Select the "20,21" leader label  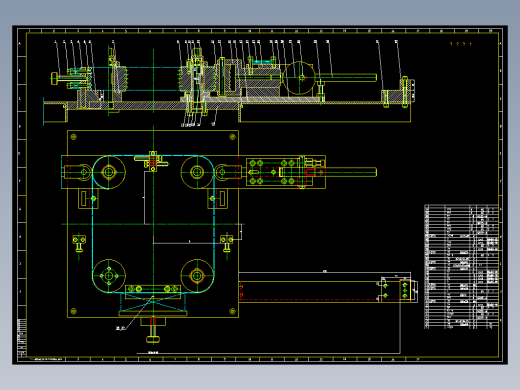tap(120, 328)
